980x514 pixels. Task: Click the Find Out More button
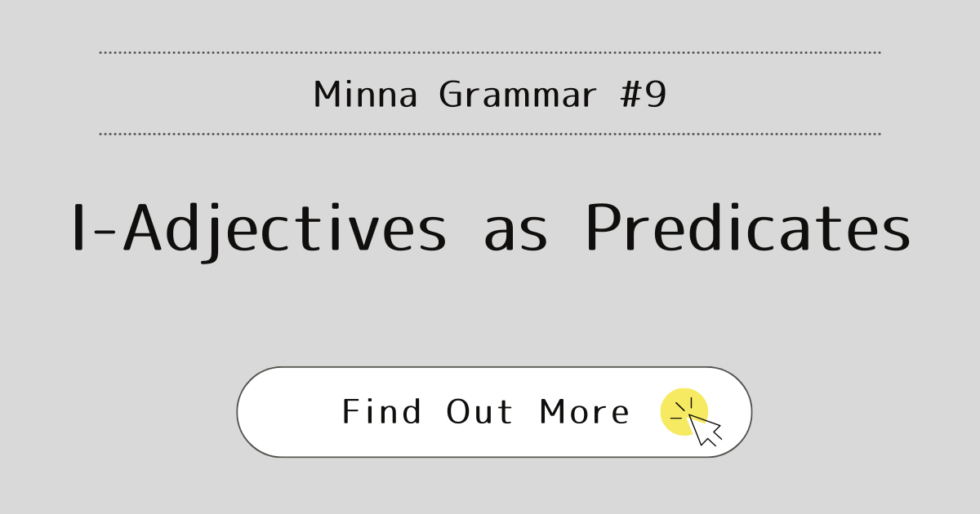[x=494, y=412]
